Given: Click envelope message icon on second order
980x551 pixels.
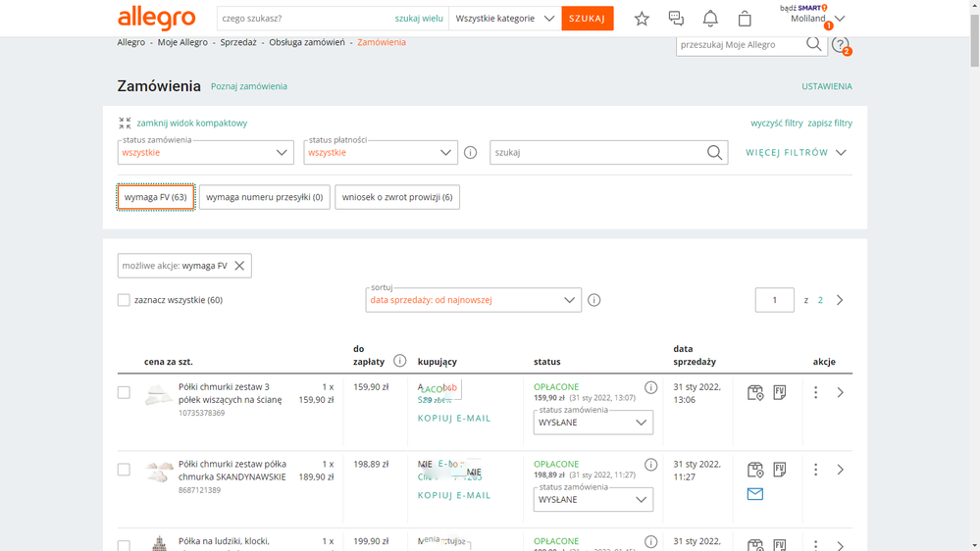Looking at the screenshot, I should pos(755,494).
